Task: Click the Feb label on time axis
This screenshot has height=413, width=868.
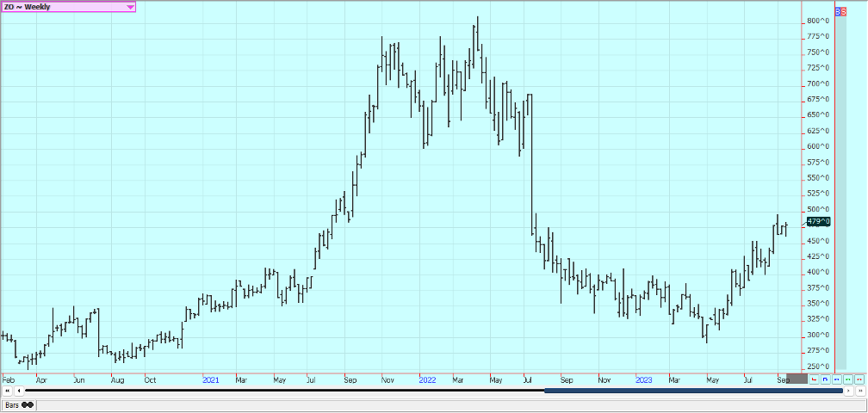Action: point(9,380)
